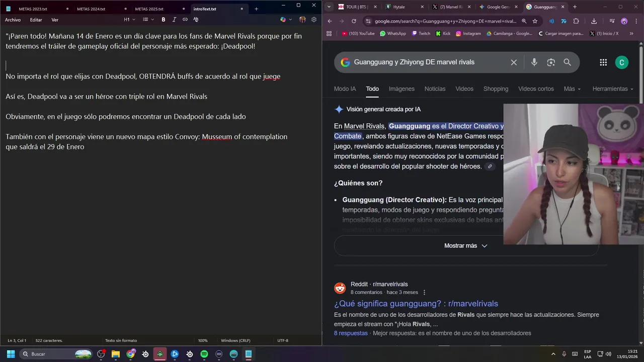This screenshot has height=362, width=644.
Task: Switch to the Google Gemini tab
Action: coord(497,7)
